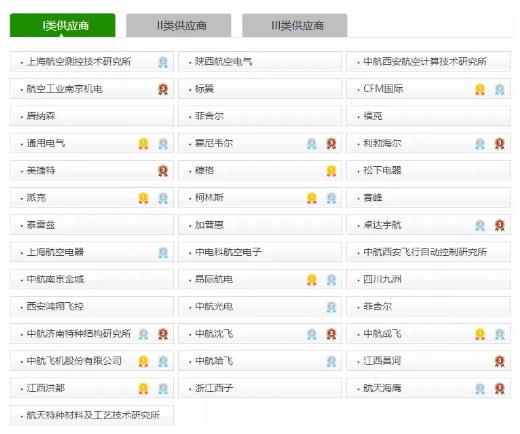The image size is (520, 434).
Task: Select the I类供应商 tab
Action: point(63,25)
